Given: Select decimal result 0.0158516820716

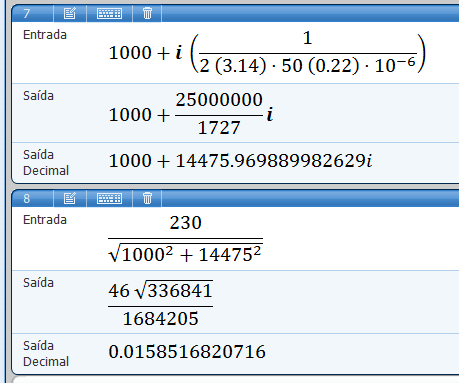Looking at the screenshot, I should (187, 352).
